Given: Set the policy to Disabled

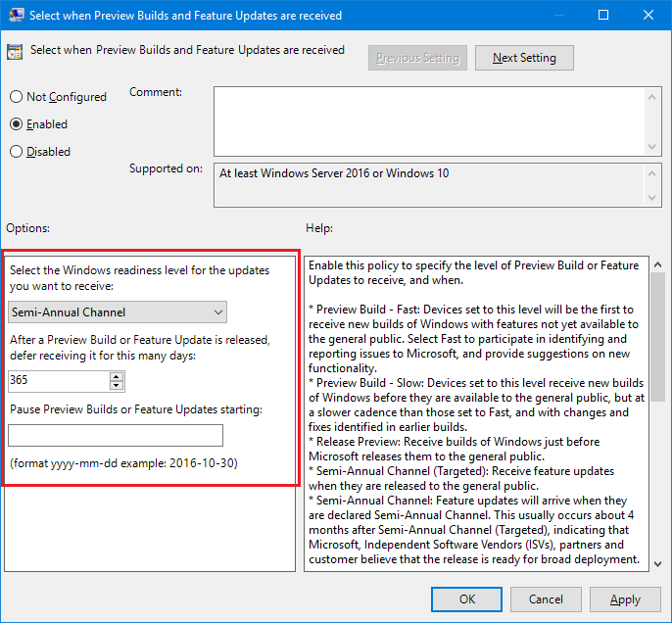Looking at the screenshot, I should coord(16,152).
